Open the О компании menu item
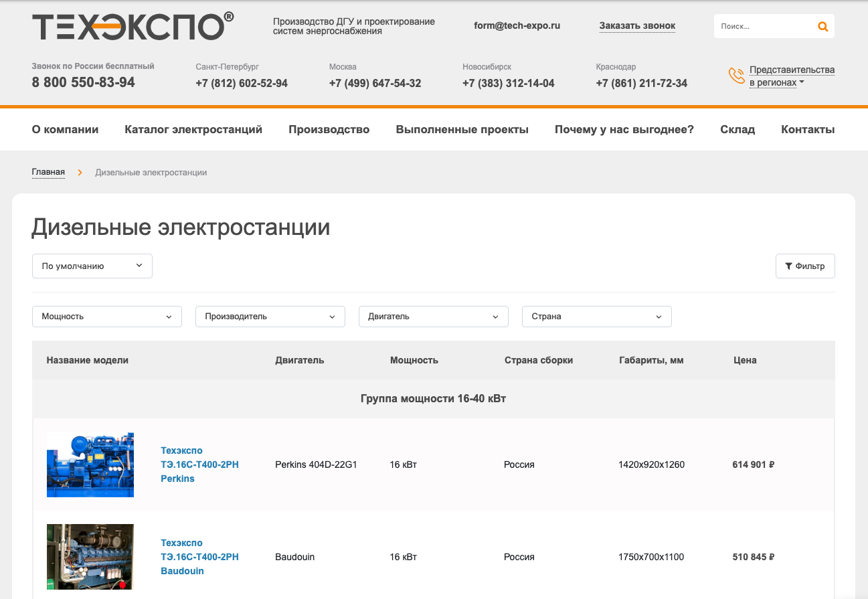868x599 pixels. [x=65, y=130]
